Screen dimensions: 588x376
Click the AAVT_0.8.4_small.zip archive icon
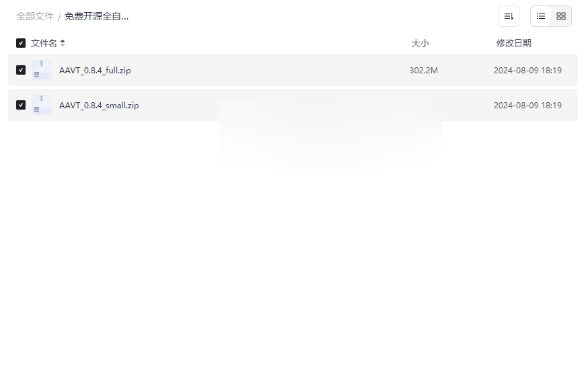click(41, 105)
